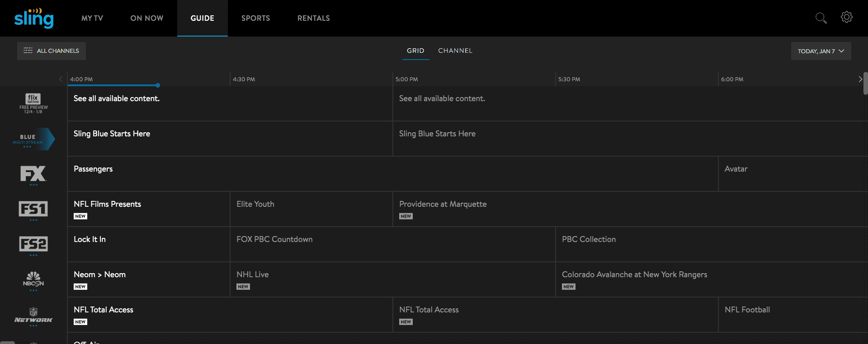
Task: Open NFL Films Presents program
Action: point(149,209)
